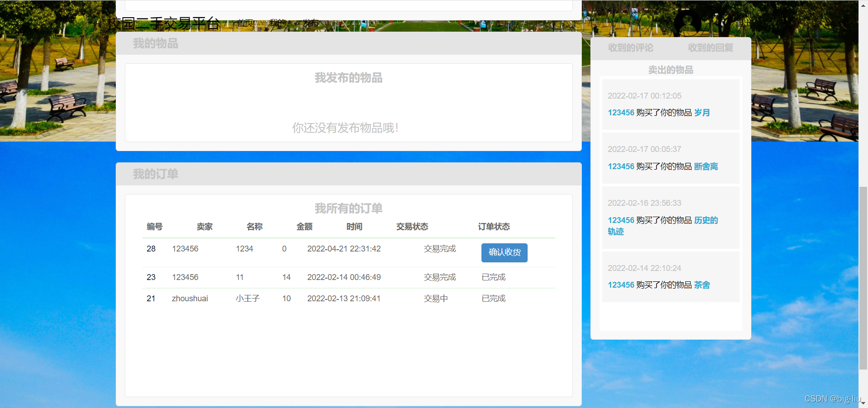
Task: Click order time 2022-02-14 00:46:49
Action: pos(344,277)
